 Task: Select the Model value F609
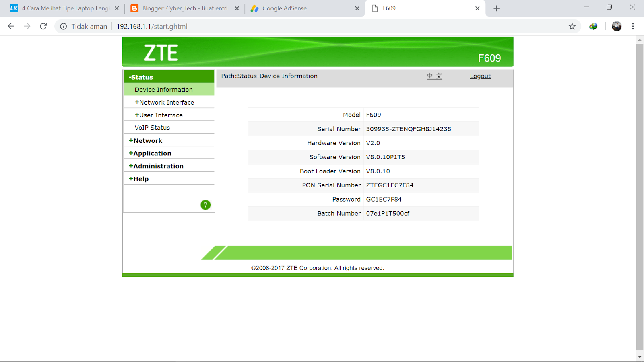pyautogui.click(x=374, y=115)
